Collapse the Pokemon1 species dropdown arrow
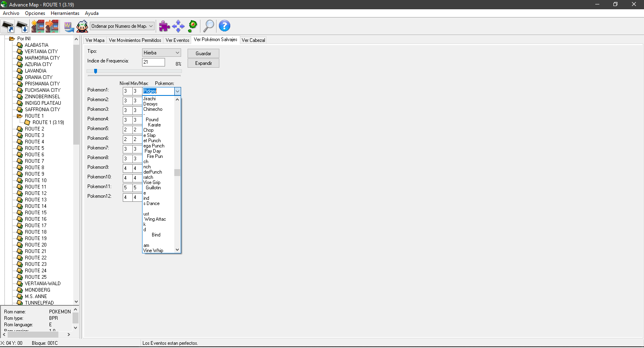644x348 pixels. point(177,91)
